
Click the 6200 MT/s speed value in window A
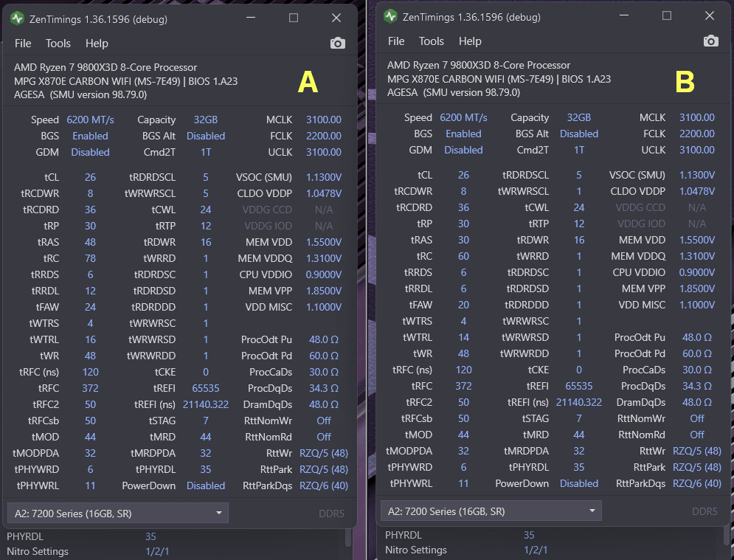coord(90,120)
